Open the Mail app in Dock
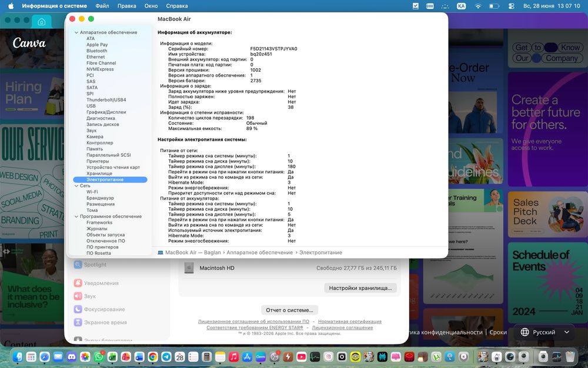The height and width of the screenshot is (368, 588). click(x=58, y=356)
